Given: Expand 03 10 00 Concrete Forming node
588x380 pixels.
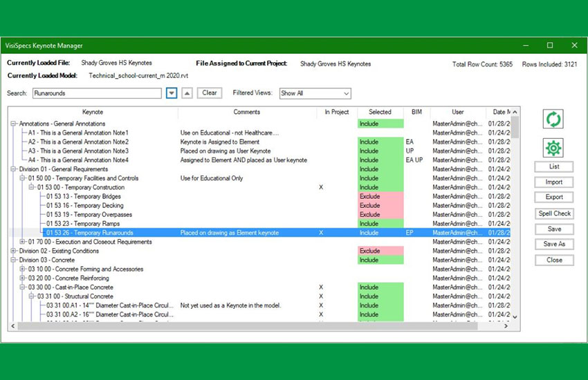Looking at the screenshot, I should tap(23, 269).
